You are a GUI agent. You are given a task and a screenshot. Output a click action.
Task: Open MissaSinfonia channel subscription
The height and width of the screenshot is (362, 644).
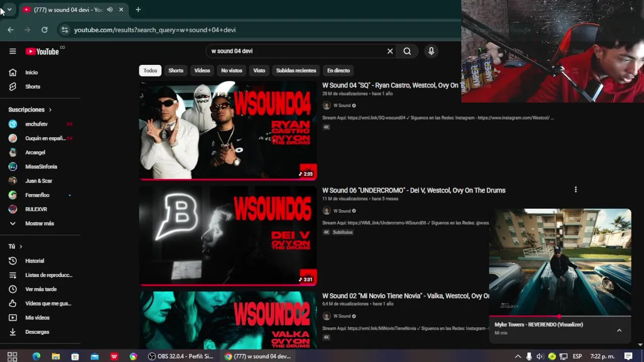coord(40,166)
